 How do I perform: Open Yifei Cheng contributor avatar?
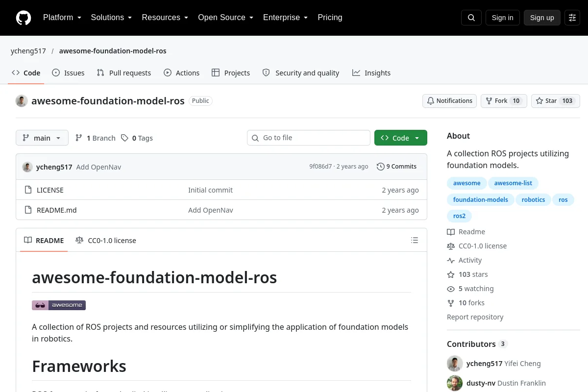point(455,364)
